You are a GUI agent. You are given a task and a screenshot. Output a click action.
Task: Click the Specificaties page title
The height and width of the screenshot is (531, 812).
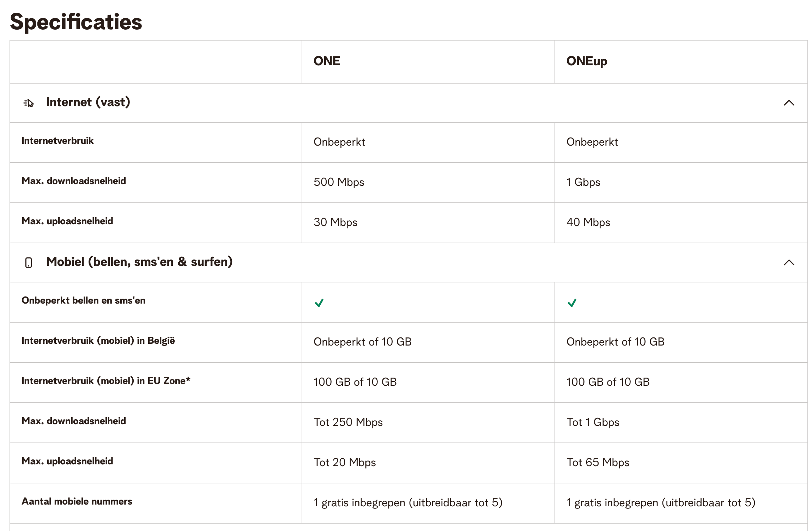click(76, 22)
